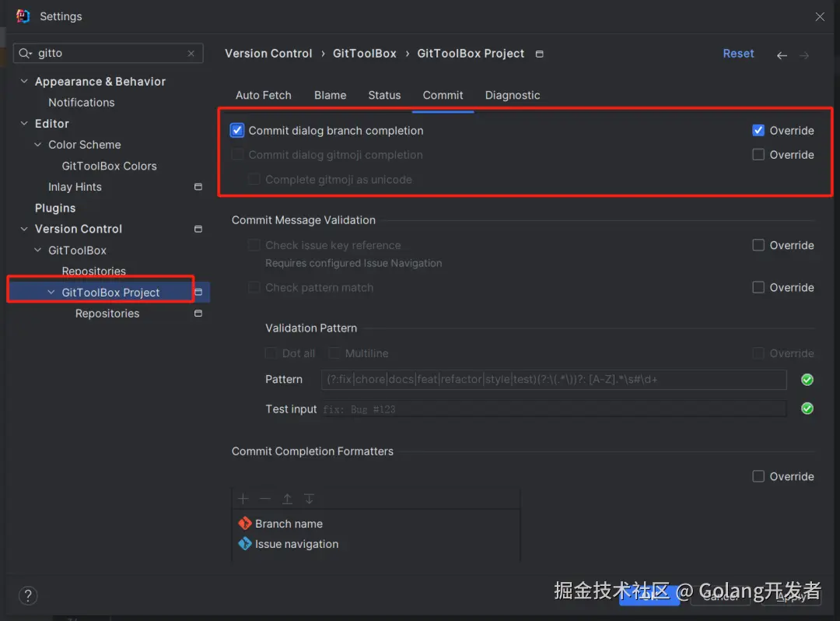840x621 pixels.
Task: Select Repositories under GitToolBox Project
Action: (x=107, y=314)
